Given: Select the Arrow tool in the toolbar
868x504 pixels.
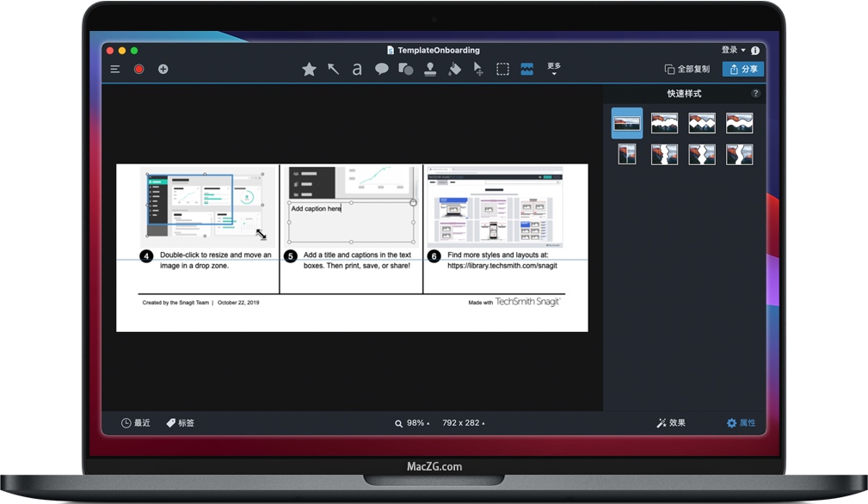Looking at the screenshot, I should coord(334,69).
